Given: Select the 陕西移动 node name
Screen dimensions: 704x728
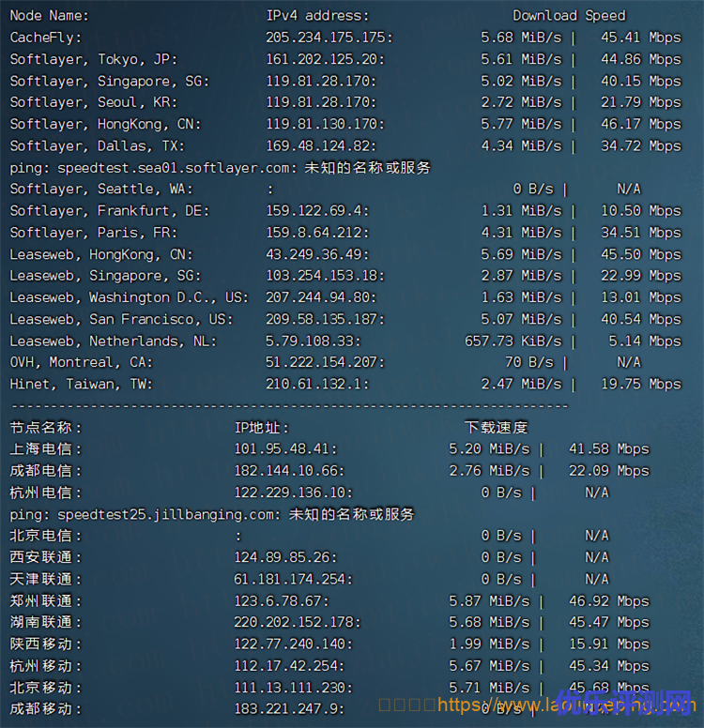Looking at the screenshot, I should pyautogui.click(x=46, y=645).
